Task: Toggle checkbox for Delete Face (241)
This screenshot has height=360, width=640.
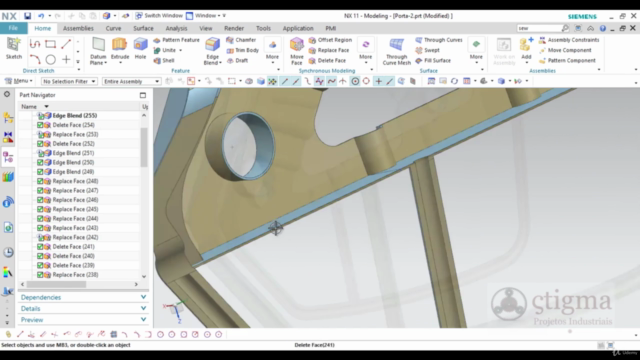Action: click(40, 247)
